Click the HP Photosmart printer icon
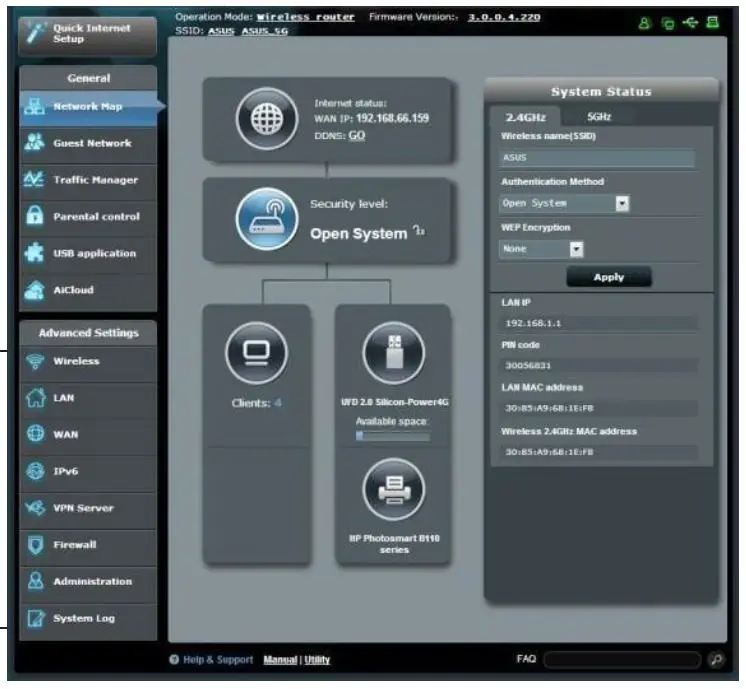 pyautogui.click(x=394, y=490)
